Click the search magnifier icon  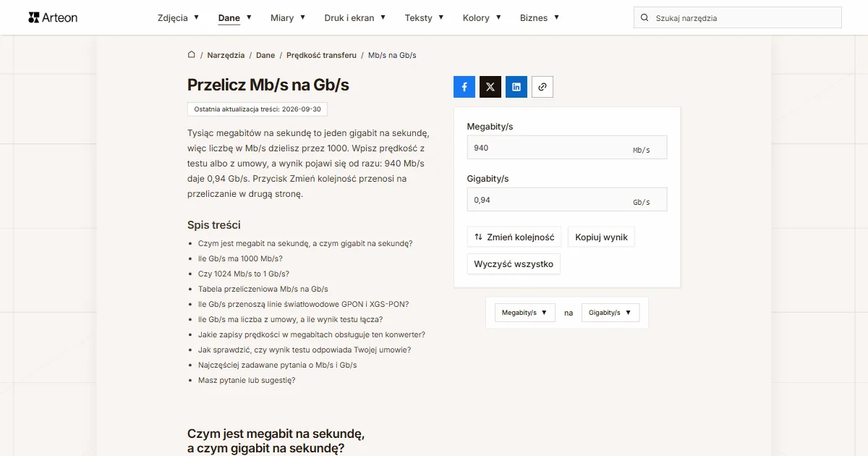tap(644, 18)
